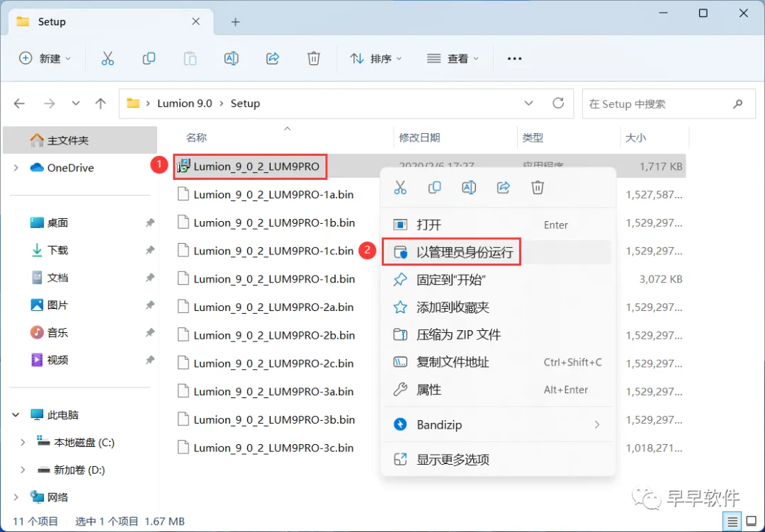The image size is (765, 532).
Task: Choose 复制文件地址 in context menu
Action: [x=498, y=362]
